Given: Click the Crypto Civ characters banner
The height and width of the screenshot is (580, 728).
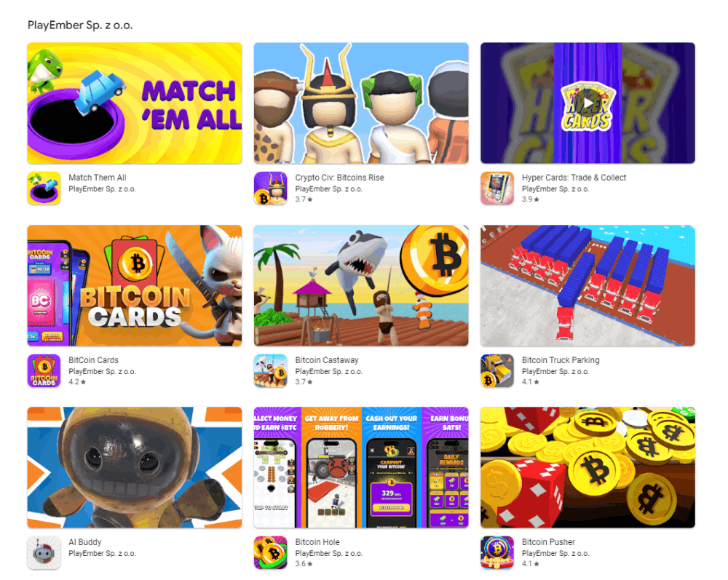Looking at the screenshot, I should pos(361,103).
